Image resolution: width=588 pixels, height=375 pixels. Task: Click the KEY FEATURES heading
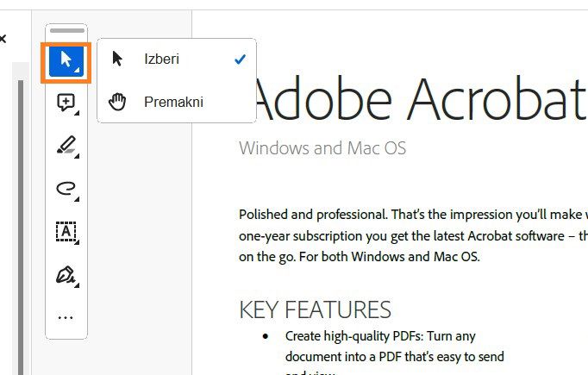[315, 309]
